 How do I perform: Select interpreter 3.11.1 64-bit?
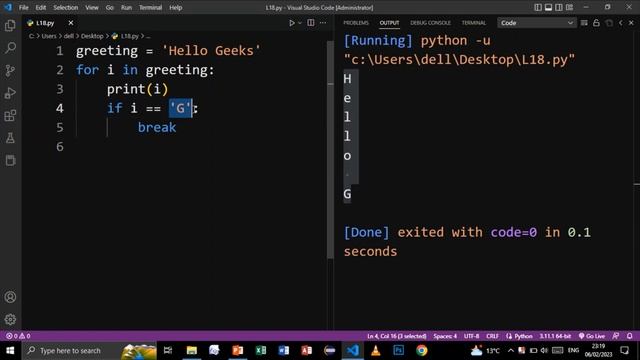555,336
